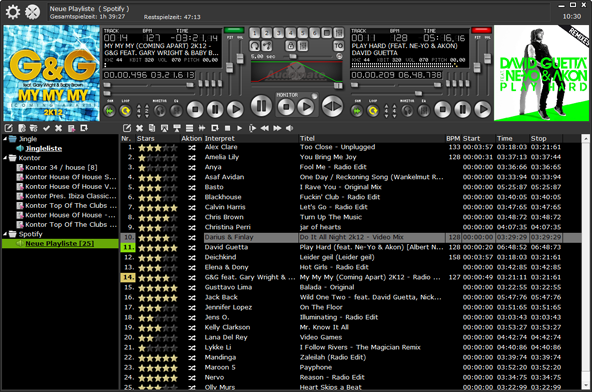Viewport: 592px width, 392px height.
Task: Click the X icon above the playlist tree
Action: pyautogui.click(x=59, y=128)
